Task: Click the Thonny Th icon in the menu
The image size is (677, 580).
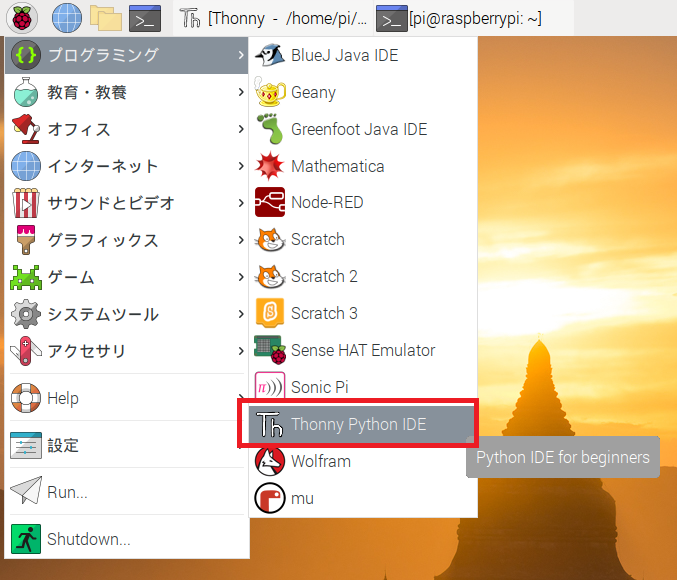Action: tap(270, 424)
